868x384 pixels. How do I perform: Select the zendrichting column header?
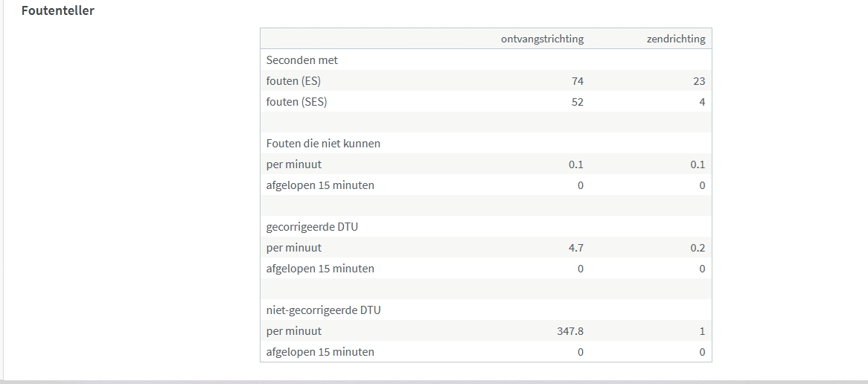pos(676,39)
